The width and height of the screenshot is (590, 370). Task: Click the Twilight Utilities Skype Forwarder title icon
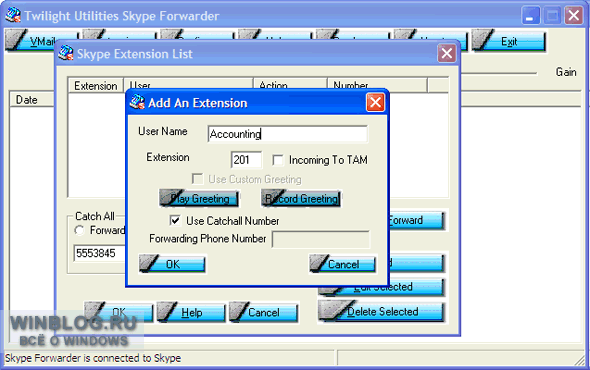tap(13, 15)
